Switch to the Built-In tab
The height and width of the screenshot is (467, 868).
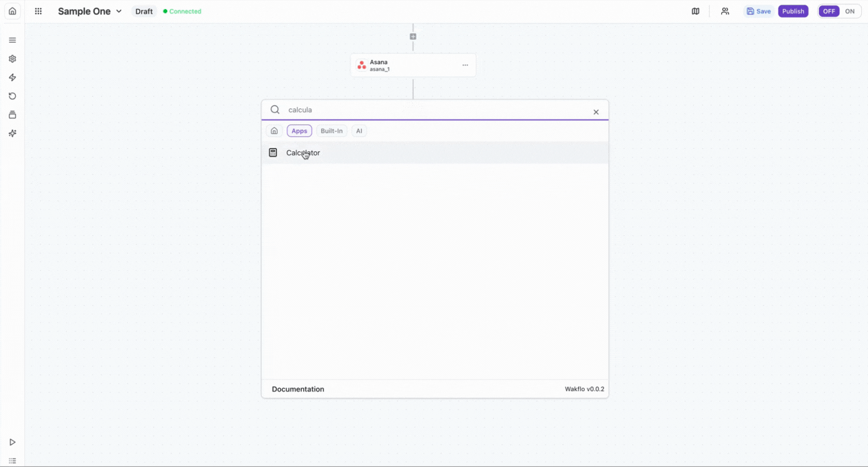point(331,131)
